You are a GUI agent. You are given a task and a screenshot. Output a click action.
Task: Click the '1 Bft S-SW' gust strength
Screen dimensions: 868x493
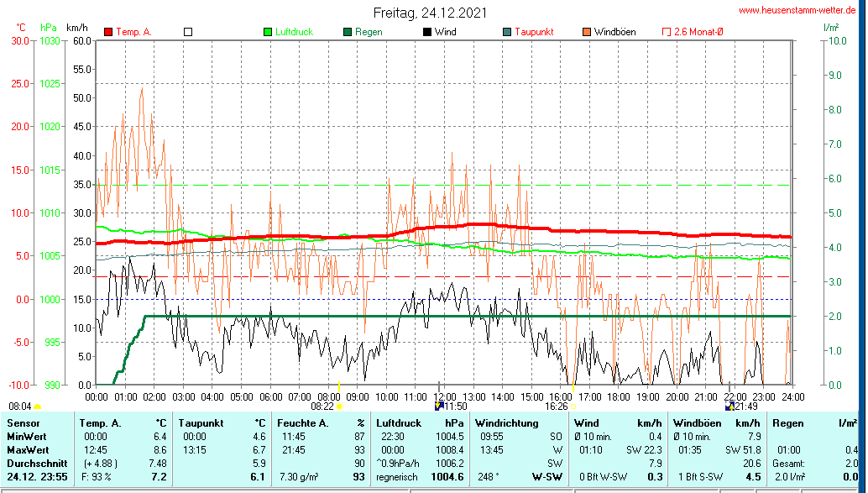click(x=701, y=477)
